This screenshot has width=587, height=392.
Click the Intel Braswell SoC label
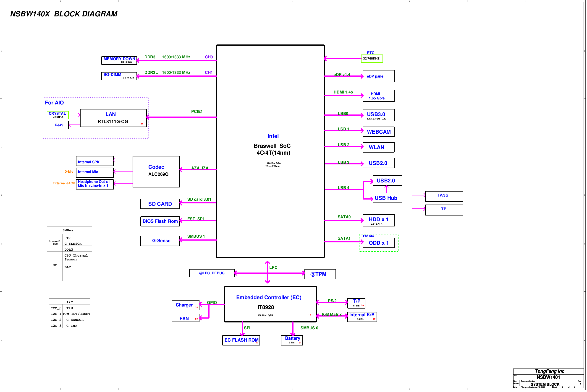[x=273, y=145]
